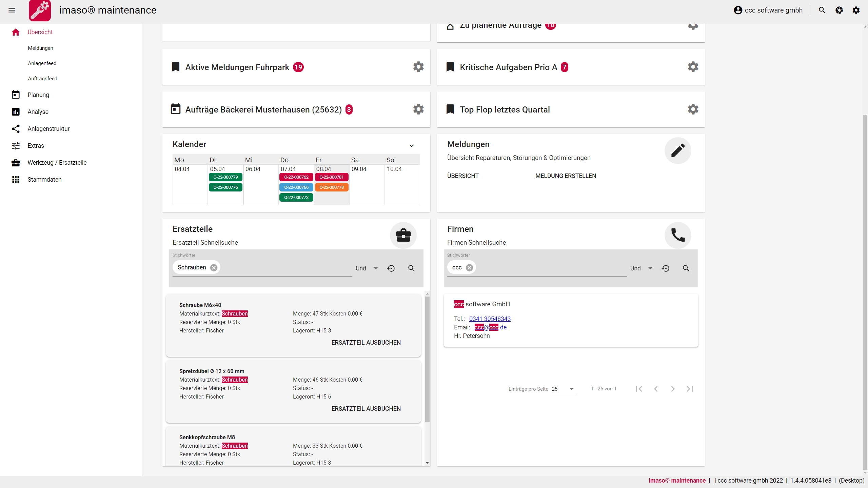Collapse the Kalender panel chevron

tap(412, 146)
